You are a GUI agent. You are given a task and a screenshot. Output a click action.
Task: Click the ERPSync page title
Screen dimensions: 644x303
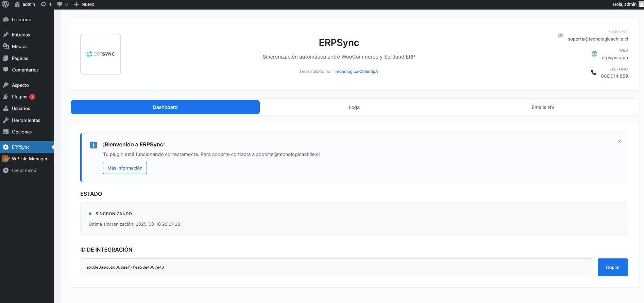[x=339, y=43]
